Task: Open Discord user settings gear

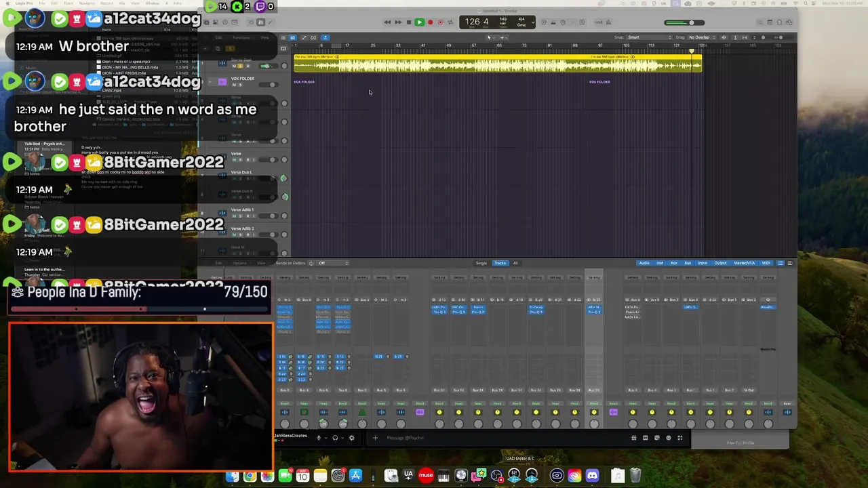Action: 351,438
